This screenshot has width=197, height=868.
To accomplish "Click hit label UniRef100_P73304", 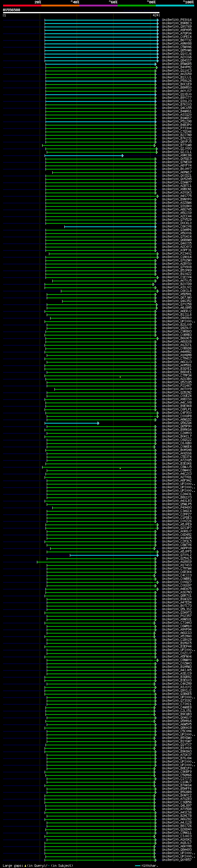I will click(x=177, y=128).
